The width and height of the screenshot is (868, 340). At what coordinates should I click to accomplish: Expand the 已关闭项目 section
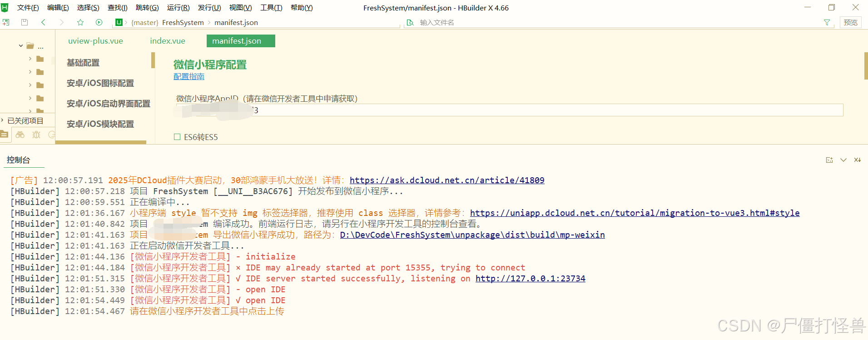23,120
